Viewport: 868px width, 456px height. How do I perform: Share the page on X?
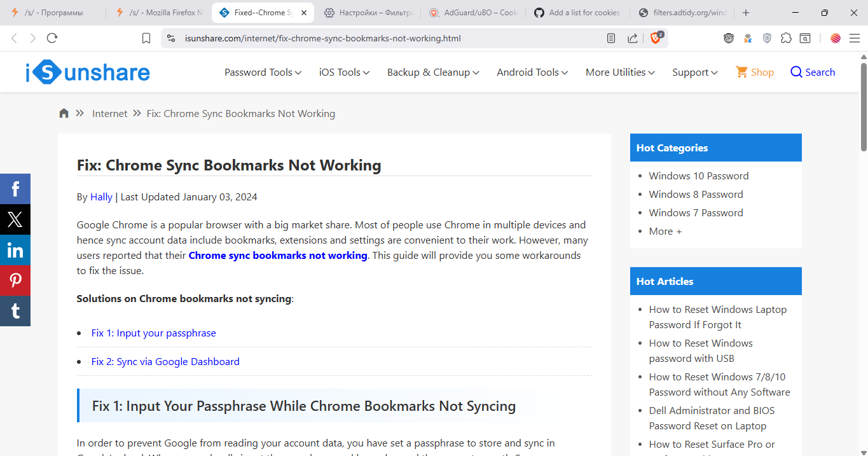[x=15, y=219]
